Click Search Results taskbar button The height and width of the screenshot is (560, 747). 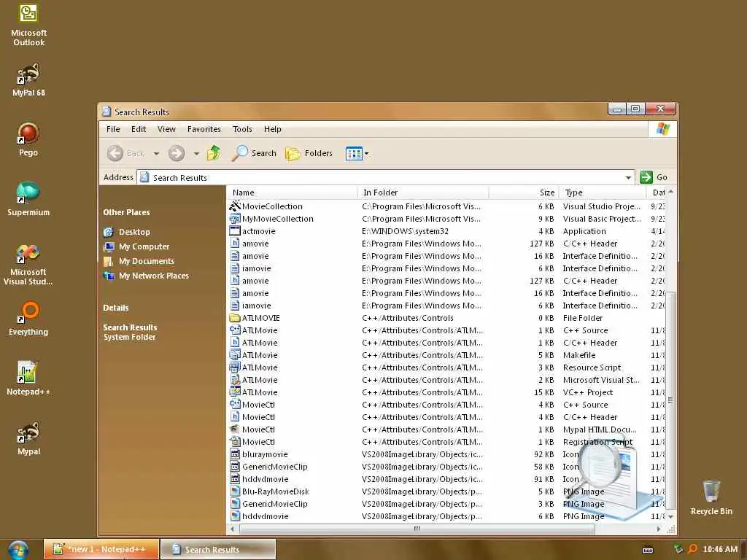pyautogui.click(x=218, y=549)
